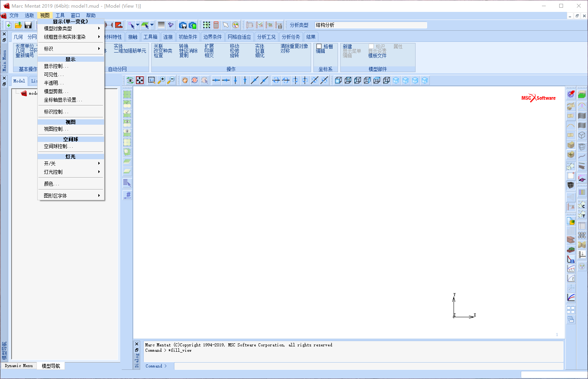Click the zoom out magnifier
588x379 pixels.
coord(171,80)
